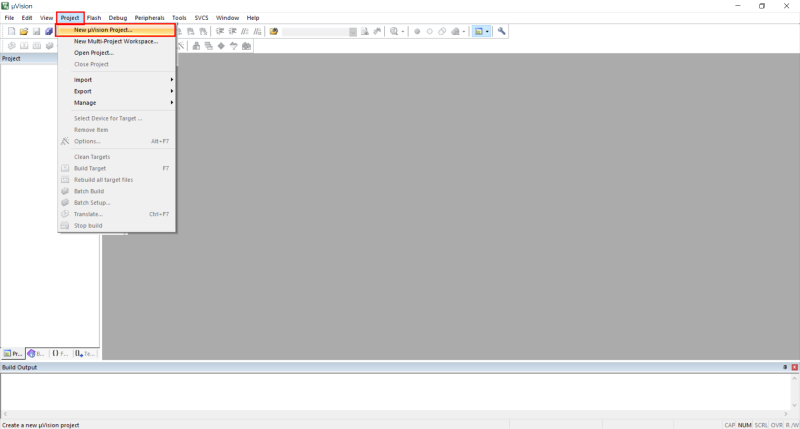Click the find text input field
Screen dimensions: 800x429
[x=315, y=32]
